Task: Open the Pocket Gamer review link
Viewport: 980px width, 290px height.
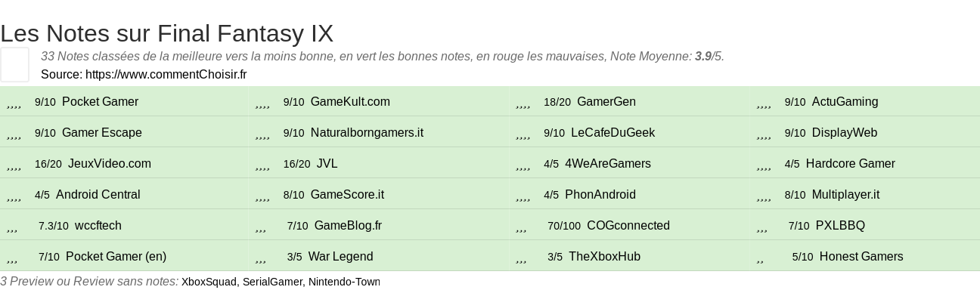Action: [100, 101]
